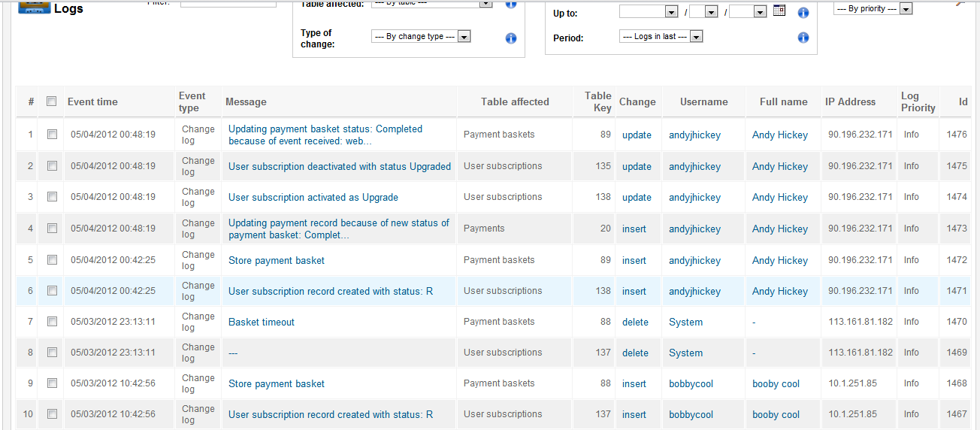Screen dimensions: 980x430
Task: Sort by IP Address column header
Action: (x=850, y=101)
